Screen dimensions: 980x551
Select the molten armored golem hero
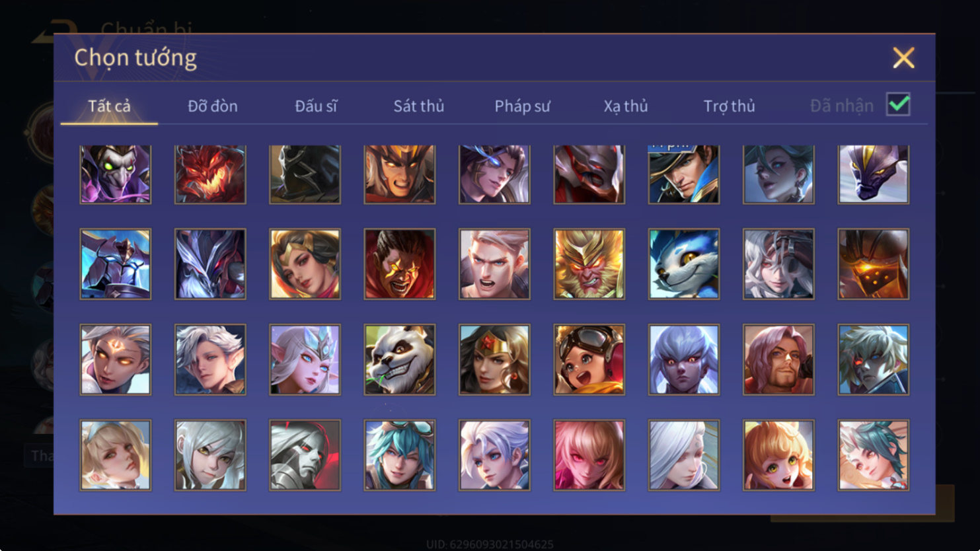[x=873, y=264]
